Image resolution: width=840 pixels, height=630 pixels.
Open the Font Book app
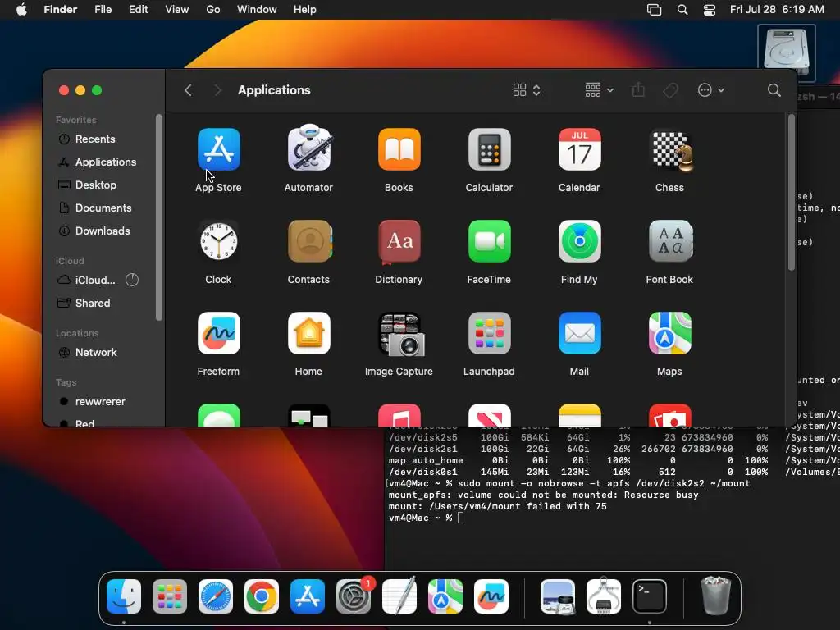670,241
